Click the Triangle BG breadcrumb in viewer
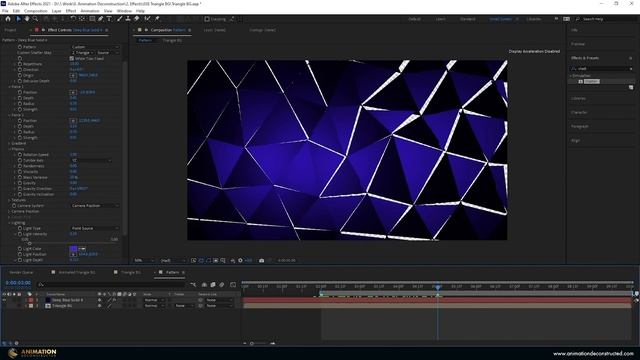 pyautogui.click(x=172, y=41)
